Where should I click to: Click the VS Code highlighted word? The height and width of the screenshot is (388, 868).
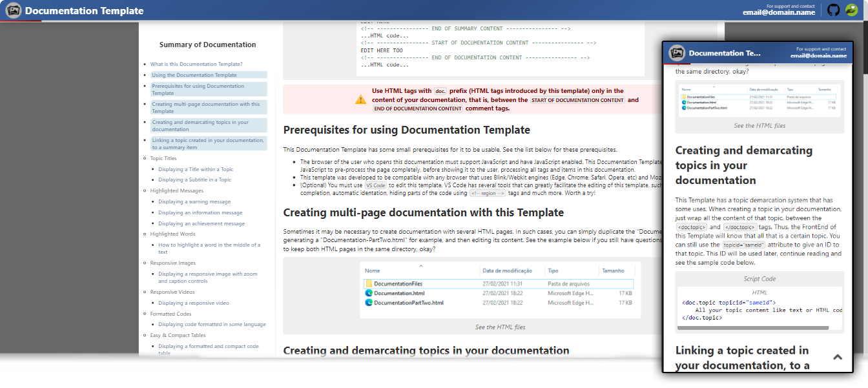tap(375, 185)
